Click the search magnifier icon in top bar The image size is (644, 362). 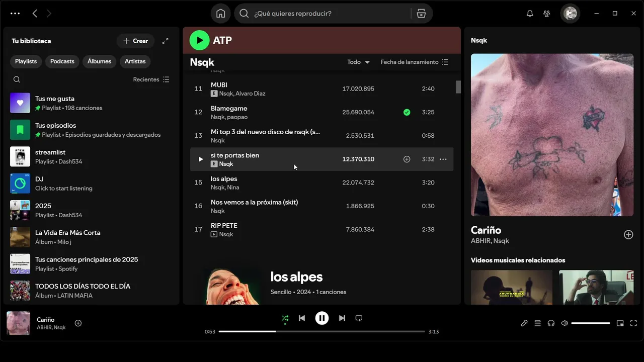click(244, 14)
